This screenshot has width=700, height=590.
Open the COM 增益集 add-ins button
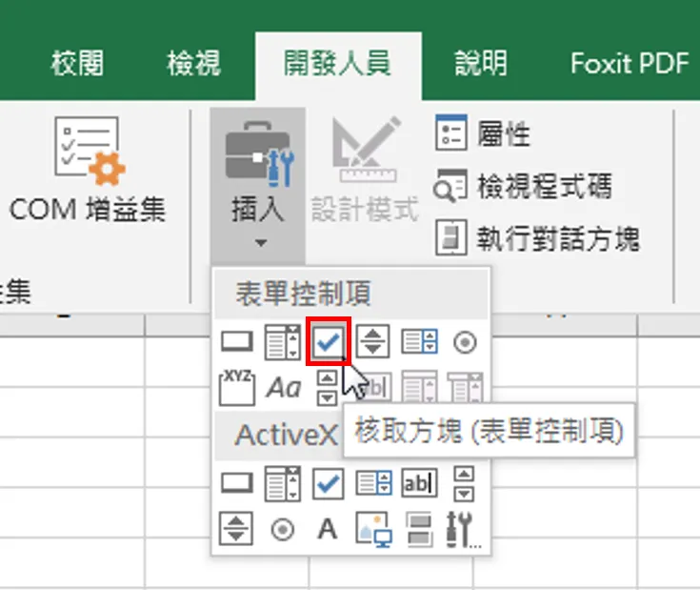88,170
